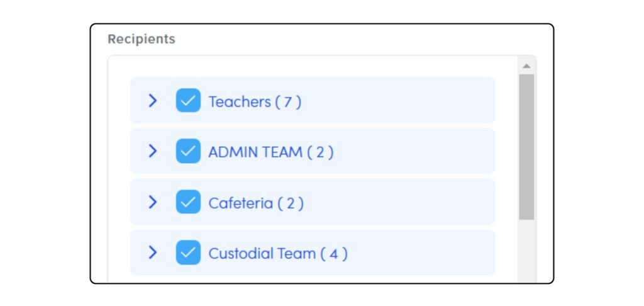Click the Cafeteria member count ( 2 )
Viewport: 644px width, 306px height.
click(x=291, y=203)
